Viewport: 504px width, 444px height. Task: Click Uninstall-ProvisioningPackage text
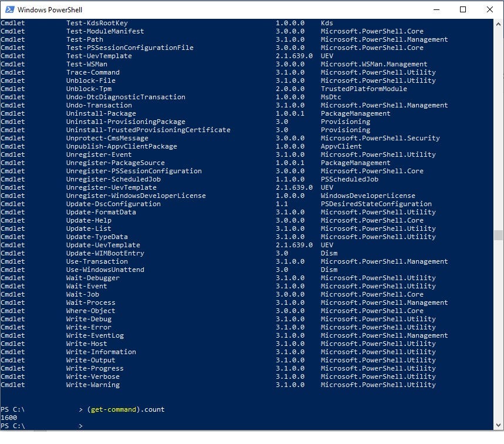[x=126, y=122]
